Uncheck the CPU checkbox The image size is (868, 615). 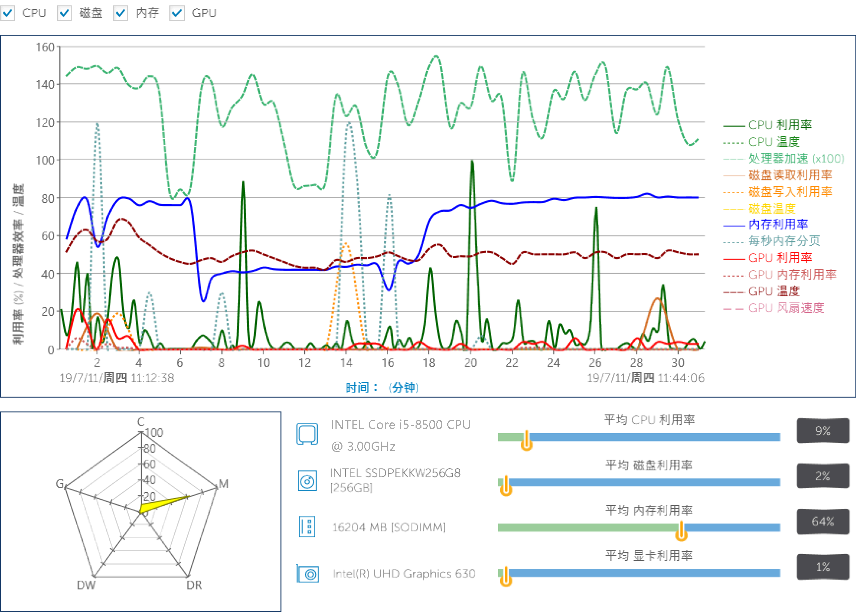pyautogui.click(x=8, y=13)
